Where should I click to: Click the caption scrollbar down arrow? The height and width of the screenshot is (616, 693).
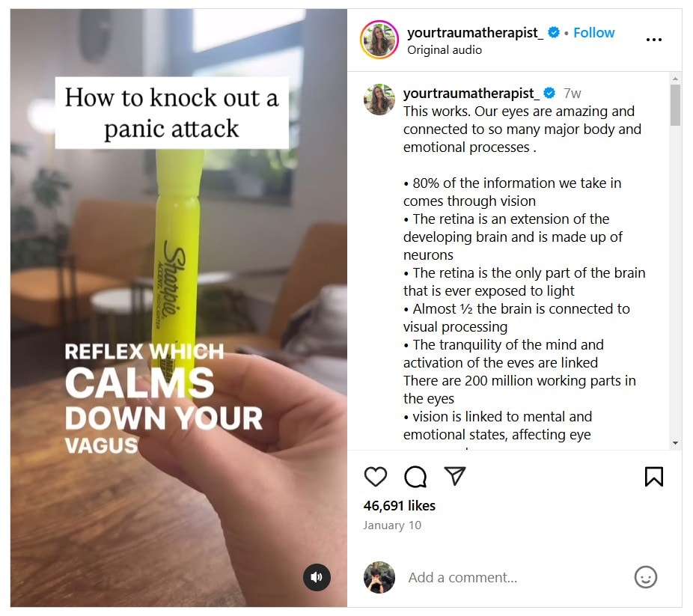(x=675, y=443)
